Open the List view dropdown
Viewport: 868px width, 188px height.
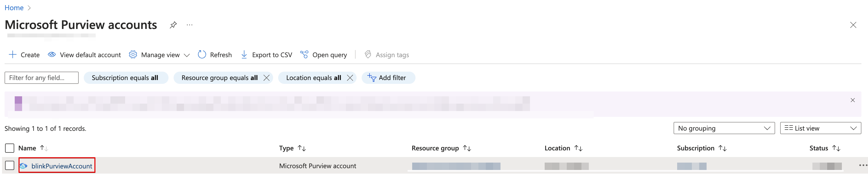tap(821, 128)
